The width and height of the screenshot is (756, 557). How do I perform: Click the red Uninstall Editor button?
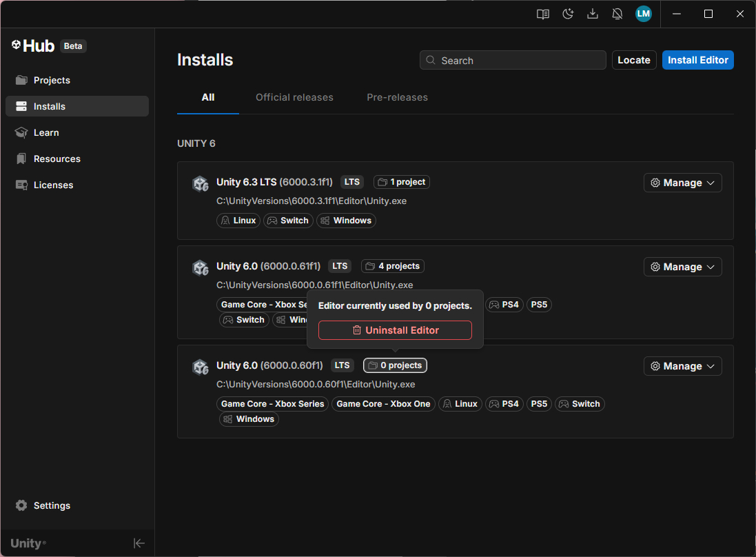[395, 330]
